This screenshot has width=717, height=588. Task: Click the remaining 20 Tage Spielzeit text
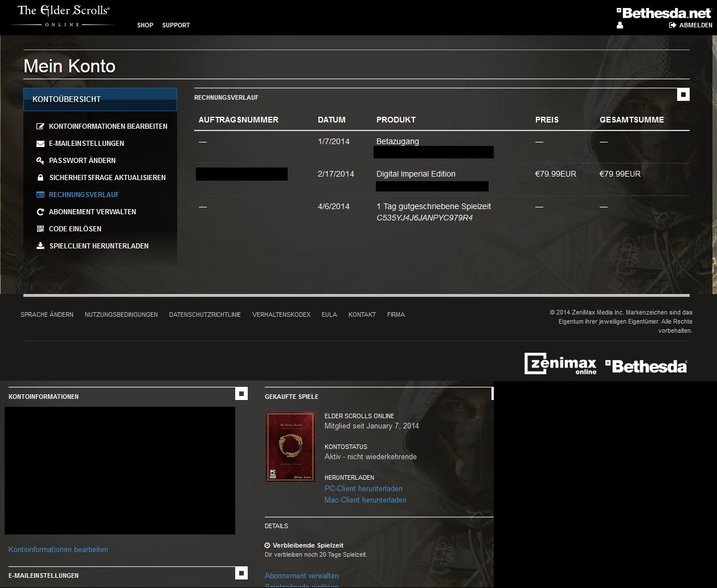click(316, 554)
